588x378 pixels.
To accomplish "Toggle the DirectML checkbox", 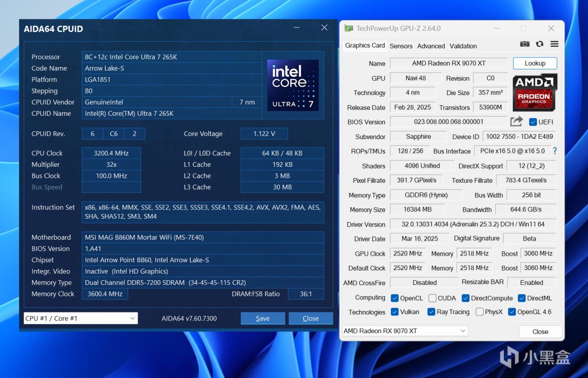I will (x=521, y=298).
